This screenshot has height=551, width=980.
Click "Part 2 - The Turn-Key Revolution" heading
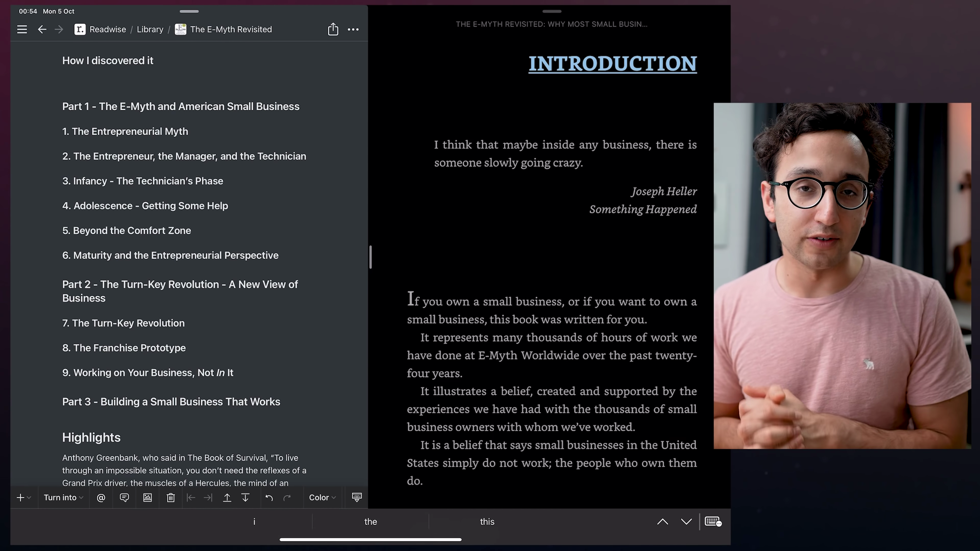[x=180, y=291]
